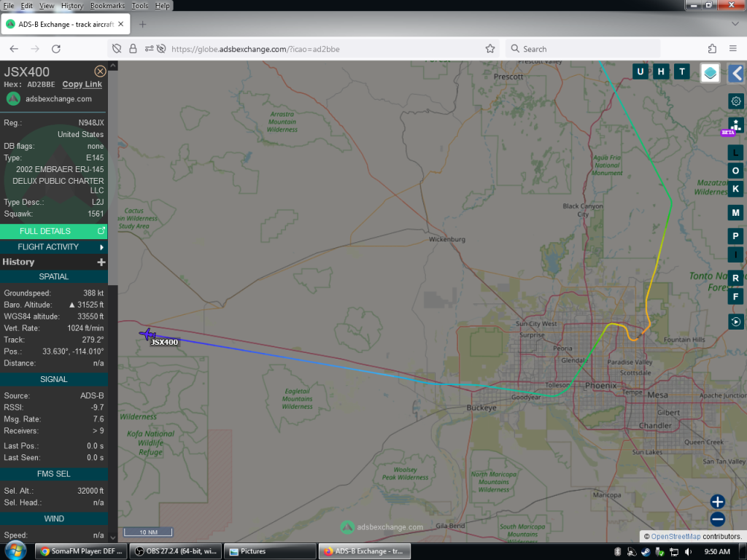Open the volume tray icon
The height and width of the screenshot is (560, 747).
(x=688, y=551)
